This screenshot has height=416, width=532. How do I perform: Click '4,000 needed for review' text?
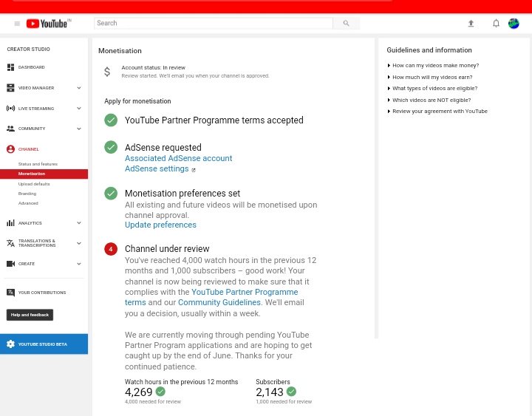(x=153, y=402)
